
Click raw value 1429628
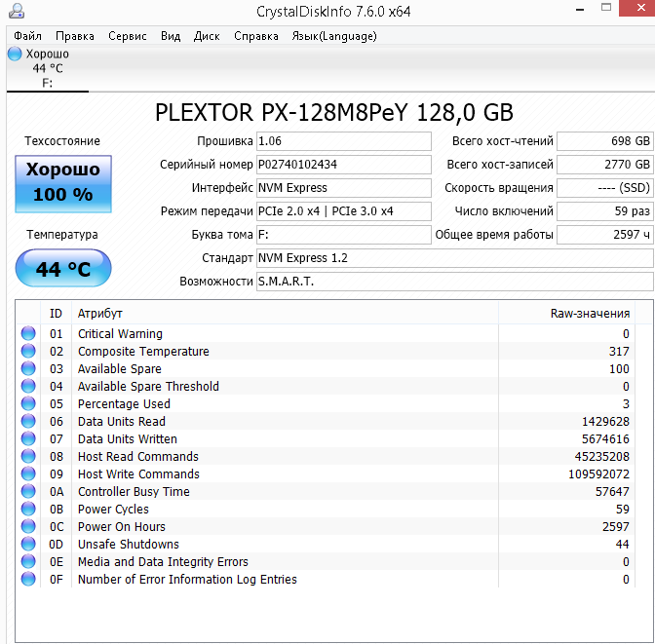(x=605, y=422)
